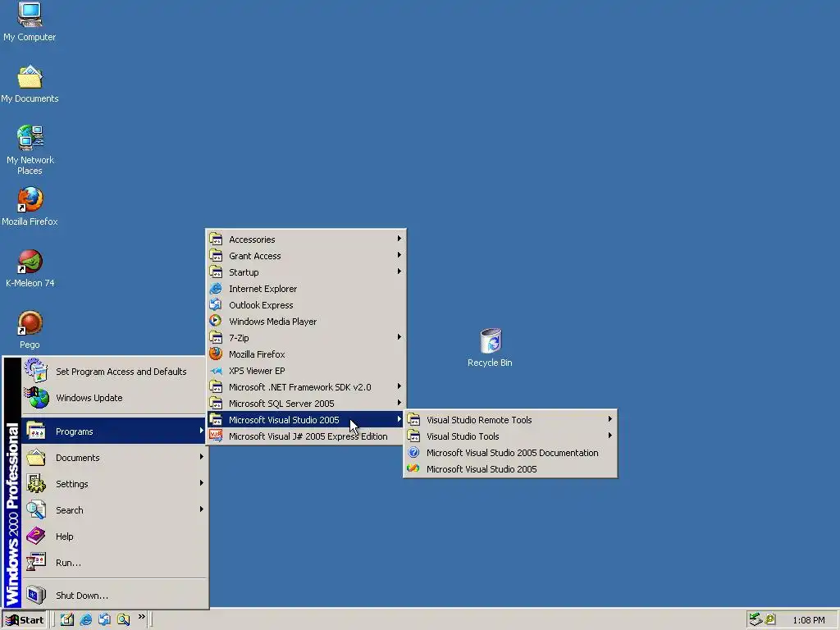Image resolution: width=840 pixels, height=630 pixels.
Task: Launch Mozilla Firefox from Programs menu
Action: (x=306, y=354)
